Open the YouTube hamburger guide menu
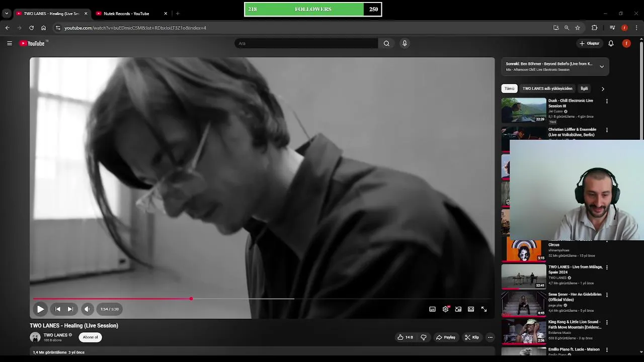 tap(10, 43)
